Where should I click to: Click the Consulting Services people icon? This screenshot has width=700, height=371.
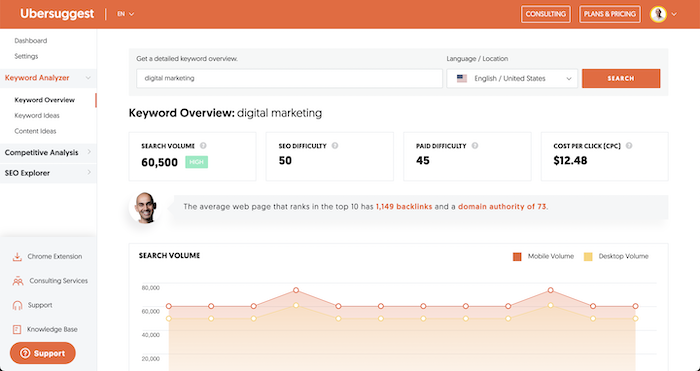[18, 281]
